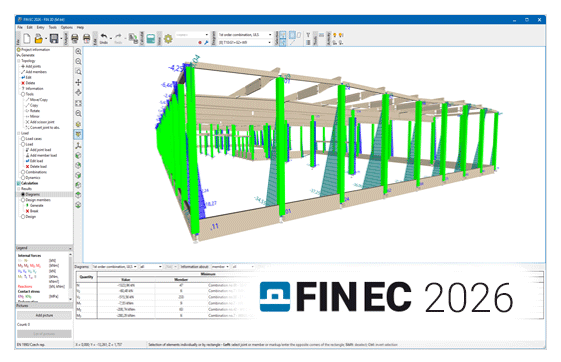Screen dimensions: 561x362
Task: Click the axes orientation icon
Action: coord(78,145)
